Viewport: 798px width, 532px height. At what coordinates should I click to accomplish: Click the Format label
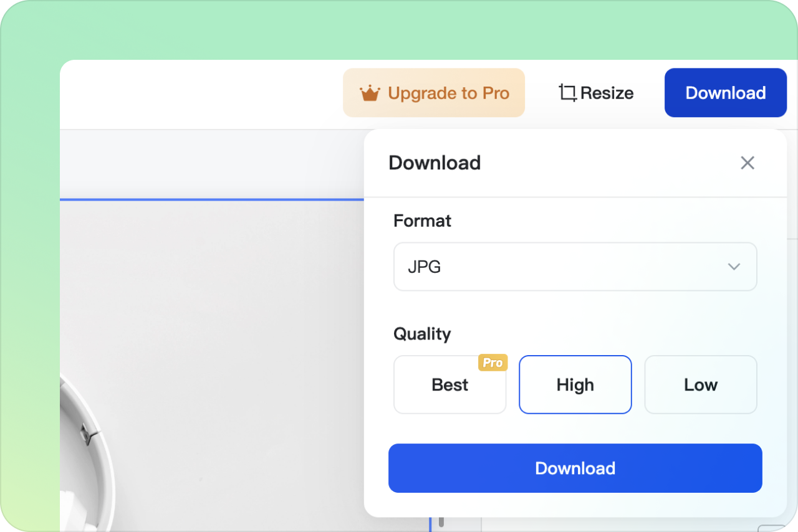coord(423,221)
